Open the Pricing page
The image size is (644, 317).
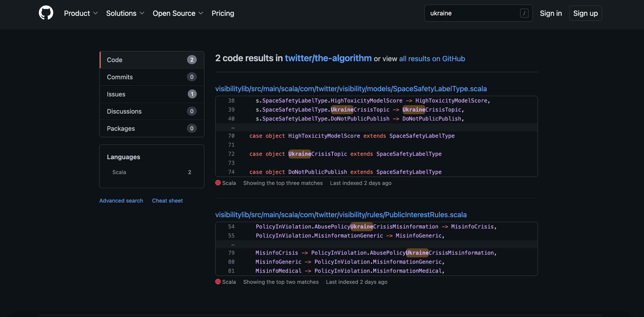(223, 13)
